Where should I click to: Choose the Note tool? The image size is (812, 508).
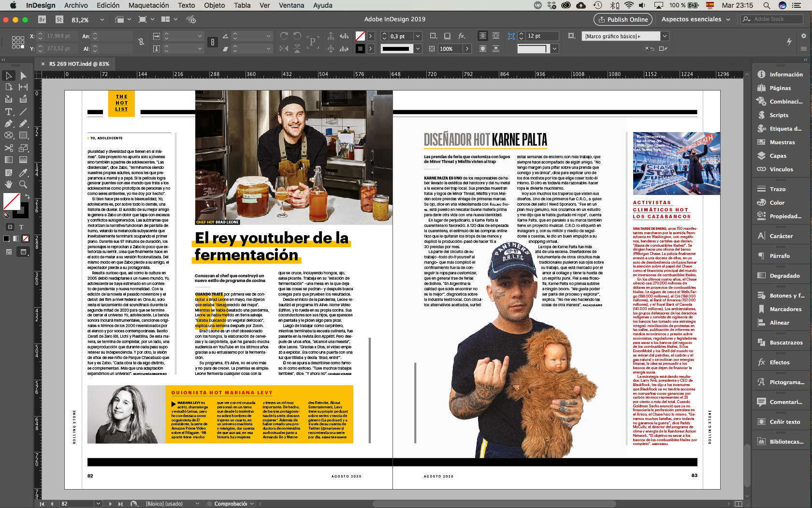[x=9, y=173]
